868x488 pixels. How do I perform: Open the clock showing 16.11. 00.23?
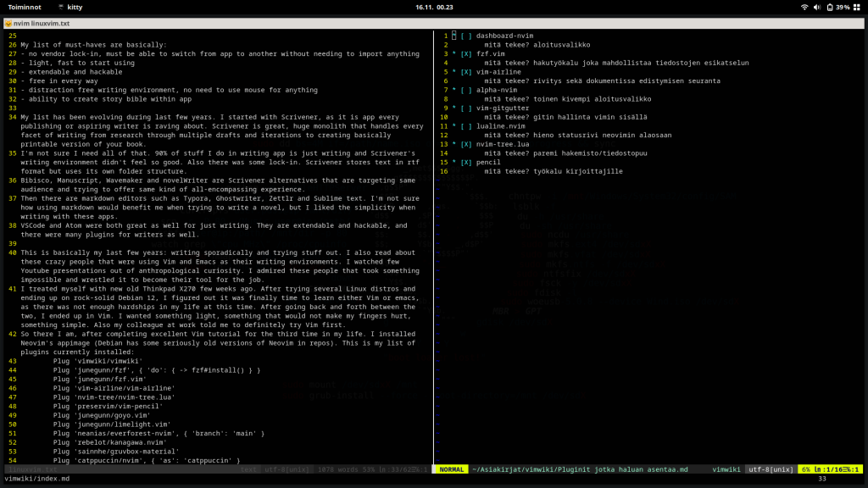click(x=434, y=7)
